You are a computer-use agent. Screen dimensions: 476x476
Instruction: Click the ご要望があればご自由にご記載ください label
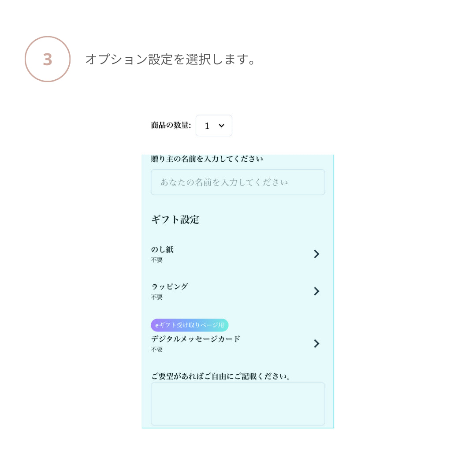coord(221,376)
